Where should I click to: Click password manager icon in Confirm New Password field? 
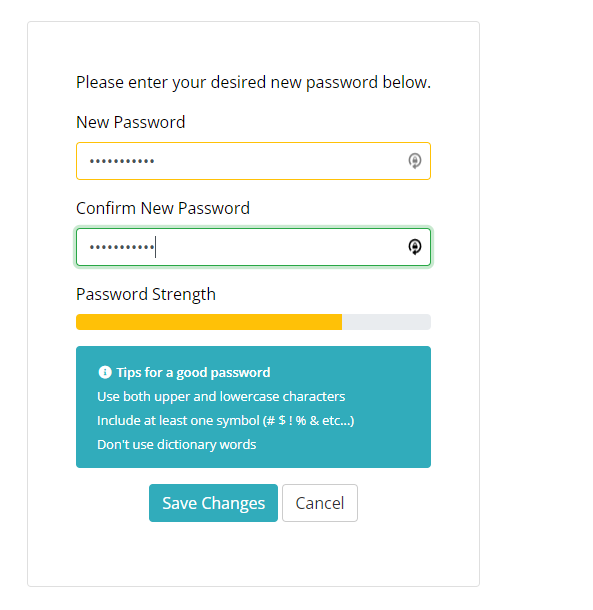pos(414,247)
